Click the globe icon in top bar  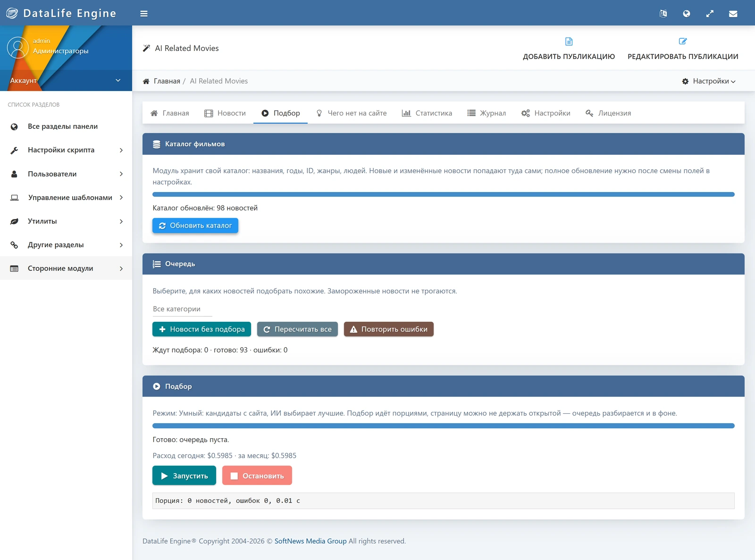pyautogui.click(x=687, y=14)
